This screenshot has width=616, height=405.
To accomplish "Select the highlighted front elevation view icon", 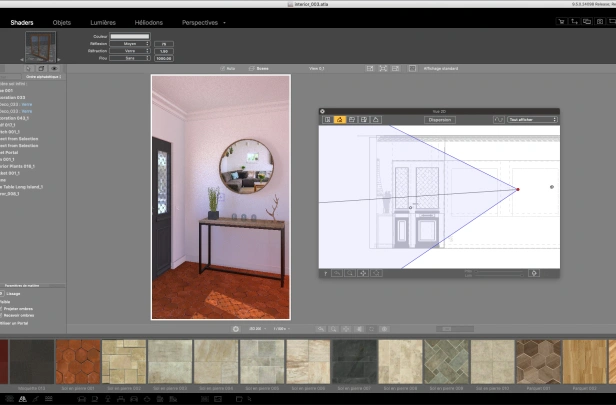I will (340, 120).
